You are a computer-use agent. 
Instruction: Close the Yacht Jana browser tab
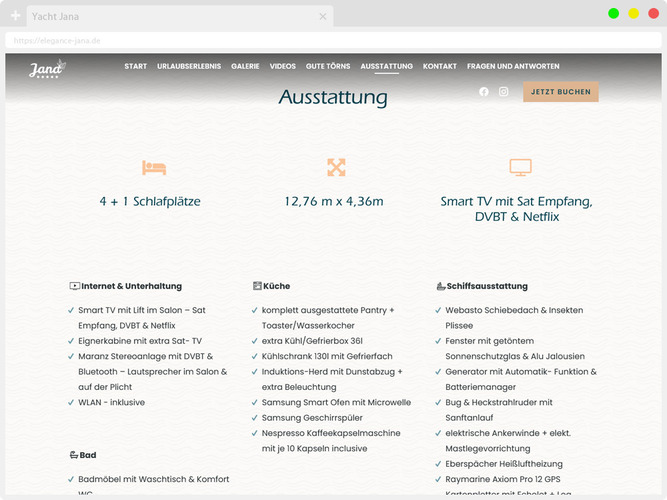pyautogui.click(x=322, y=17)
